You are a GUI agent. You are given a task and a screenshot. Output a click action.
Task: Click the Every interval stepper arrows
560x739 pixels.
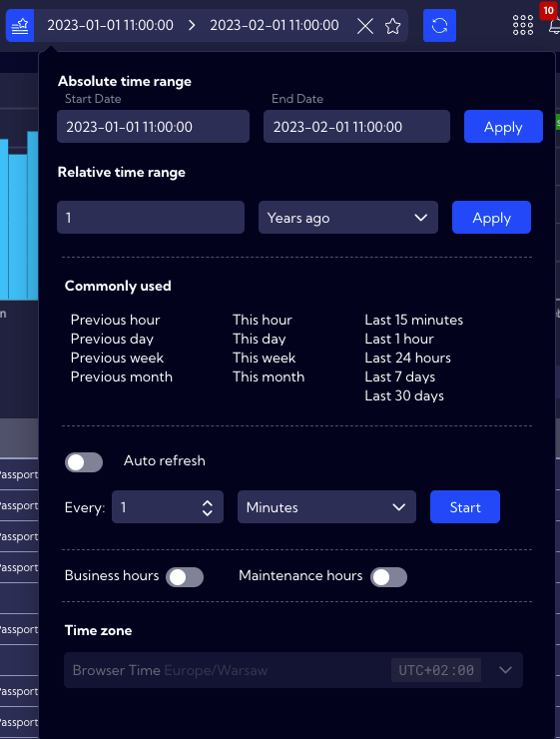point(208,507)
